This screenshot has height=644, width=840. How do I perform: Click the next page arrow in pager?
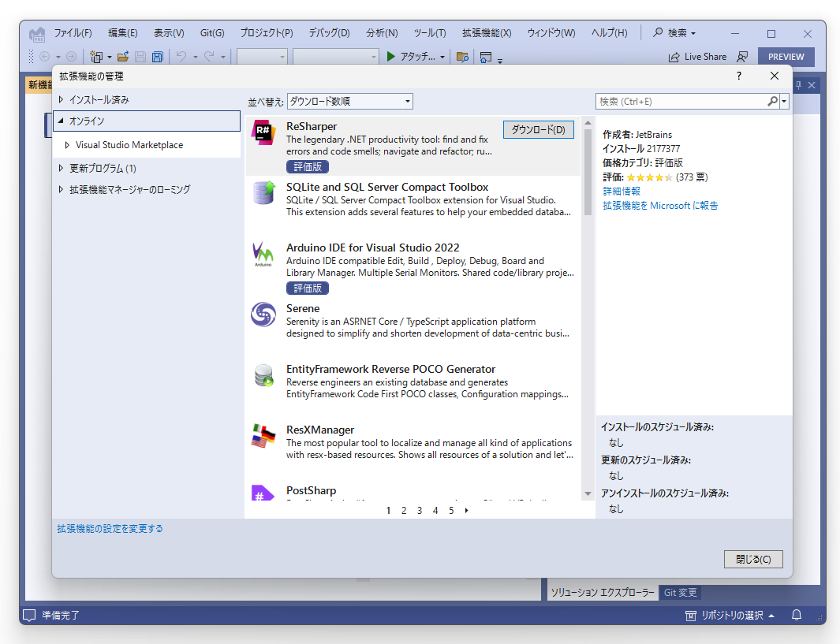click(x=467, y=511)
